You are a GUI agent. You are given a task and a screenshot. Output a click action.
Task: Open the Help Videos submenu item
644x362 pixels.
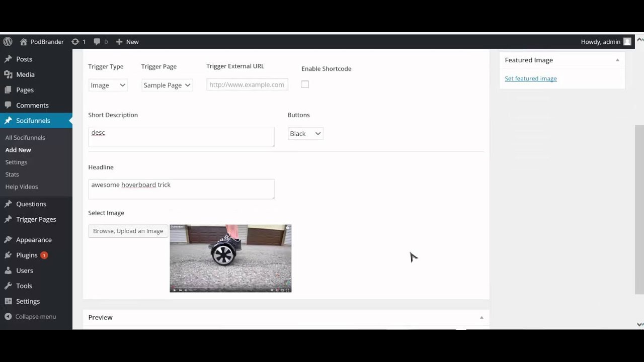[x=22, y=187]
